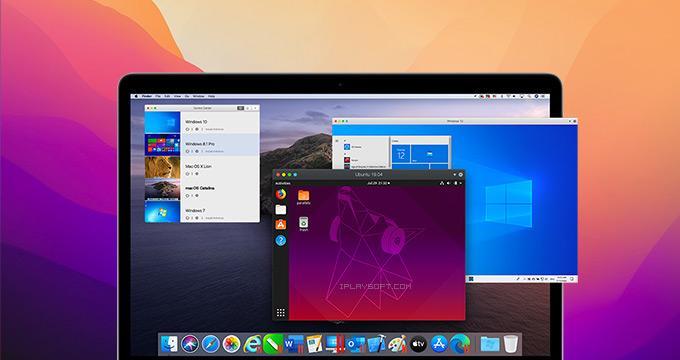Open Ubuntu Help question mark icon
This screenshot has width=680, height=360.
click(x=281, y=240)
